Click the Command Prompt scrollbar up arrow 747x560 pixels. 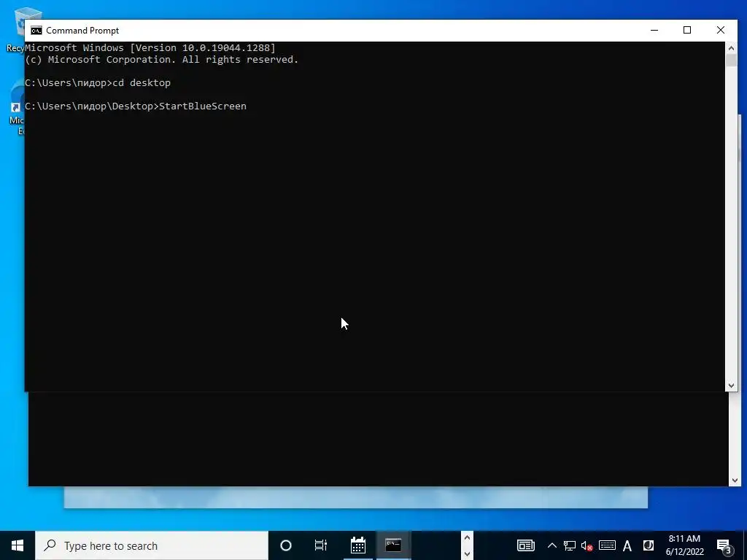[x=731, y=47]
